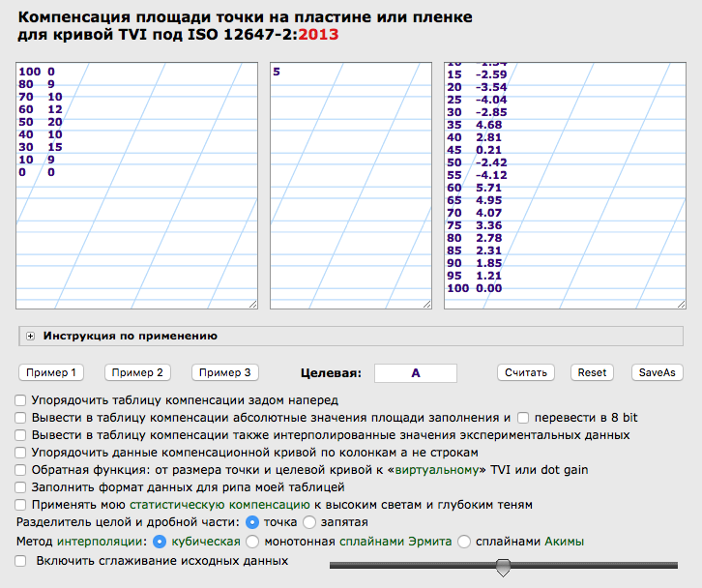Viewport: 702px width, 588px height.
Task: Check вывести интерполированные значения экспериментальных данных
Action: point(20,435)
